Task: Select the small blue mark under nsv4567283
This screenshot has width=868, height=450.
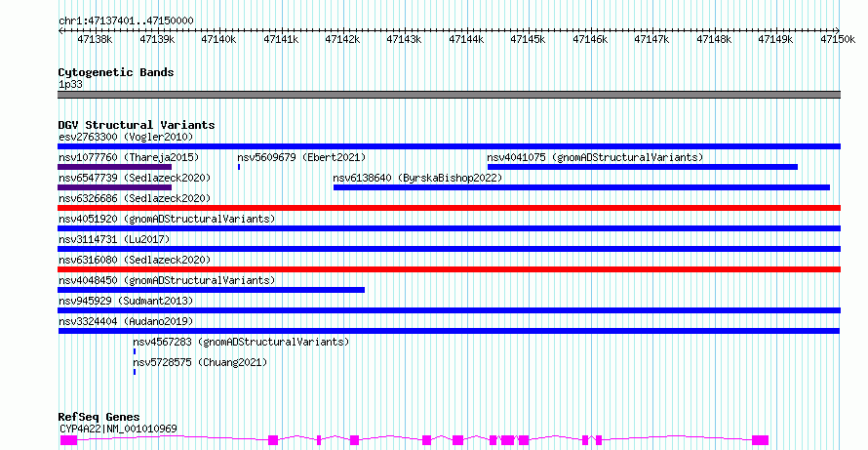Action: 134,351
